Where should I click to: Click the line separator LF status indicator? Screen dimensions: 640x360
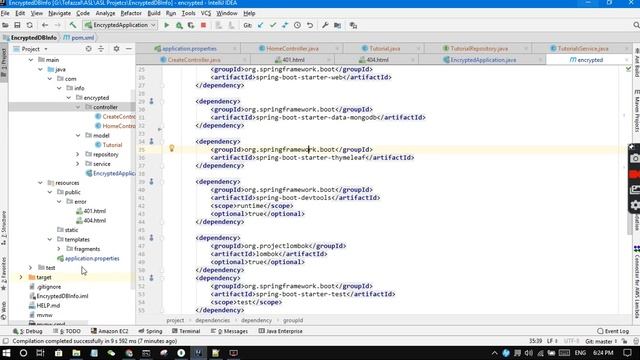551,341
